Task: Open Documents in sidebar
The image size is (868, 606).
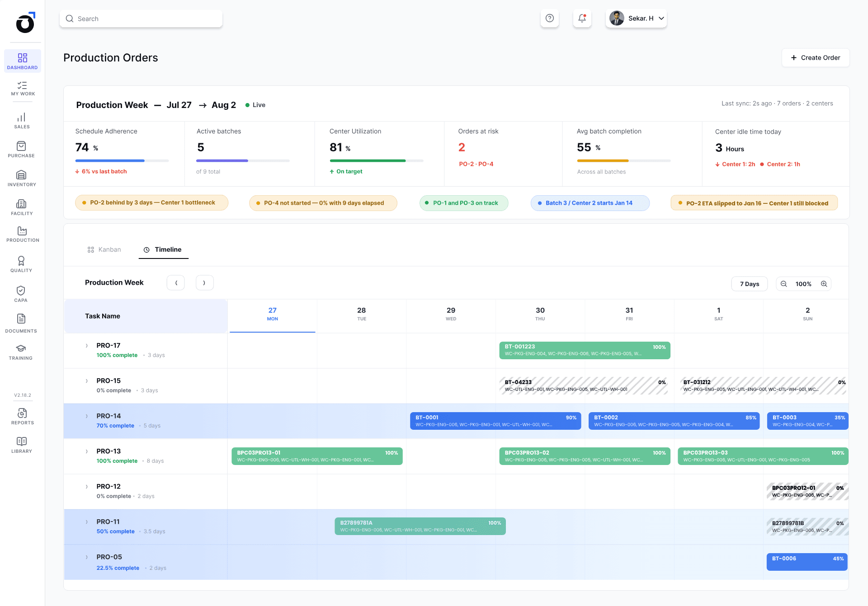Action: pos(21,324)
